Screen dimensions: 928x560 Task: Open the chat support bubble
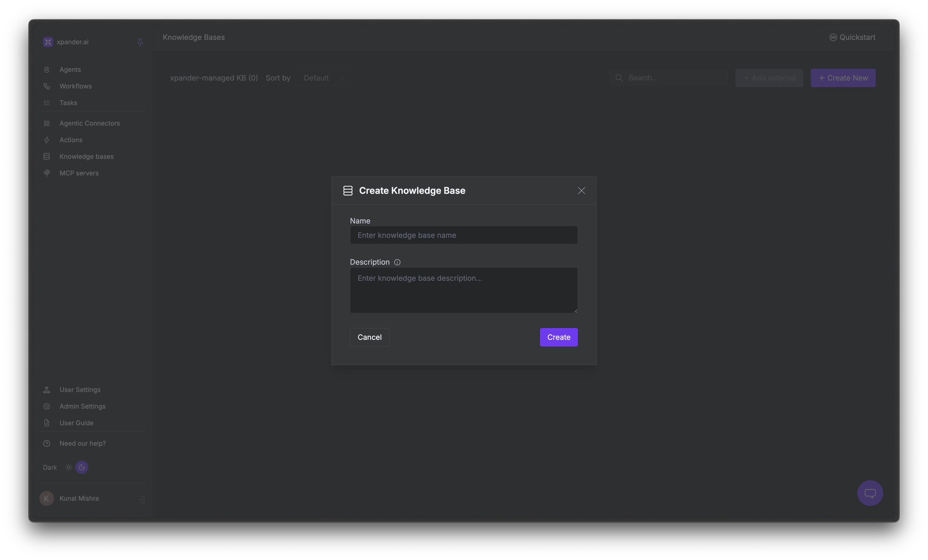click(870, 493)
